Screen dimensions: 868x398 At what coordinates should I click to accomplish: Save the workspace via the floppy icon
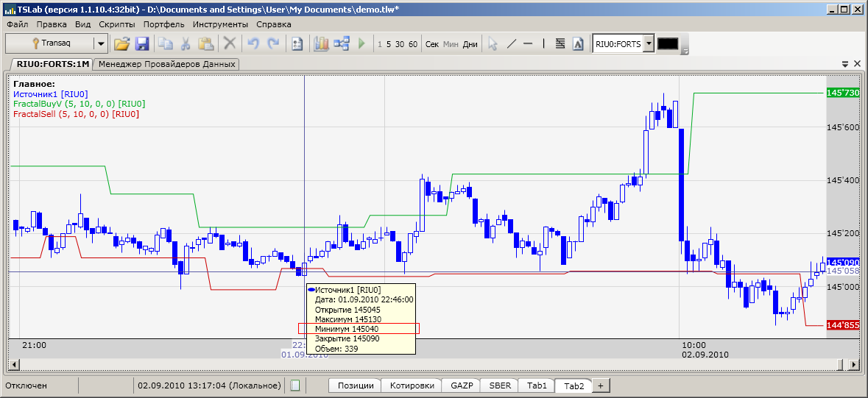[x=141, y=43]
